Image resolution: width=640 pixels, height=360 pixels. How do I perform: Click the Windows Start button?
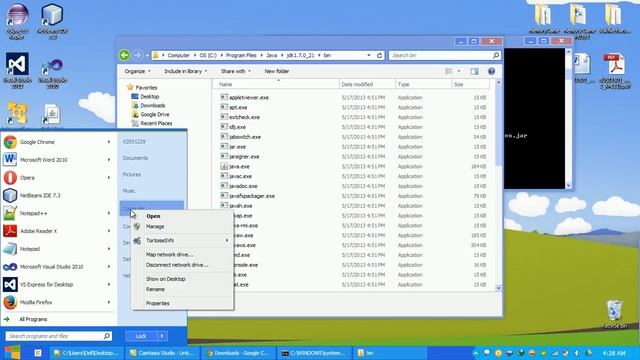point(12,353)
